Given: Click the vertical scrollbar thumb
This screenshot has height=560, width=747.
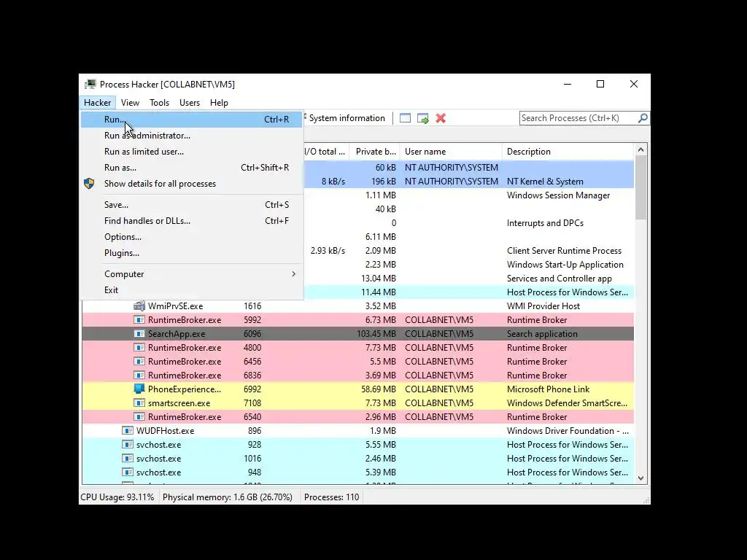Looking at the screenshot, I should click(x=640, y=187).
